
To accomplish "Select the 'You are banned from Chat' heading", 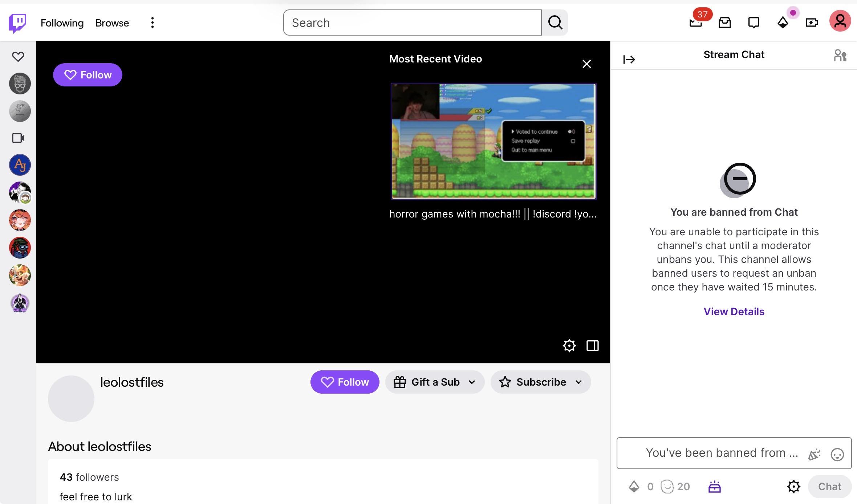I will click(x=734, y=212).
